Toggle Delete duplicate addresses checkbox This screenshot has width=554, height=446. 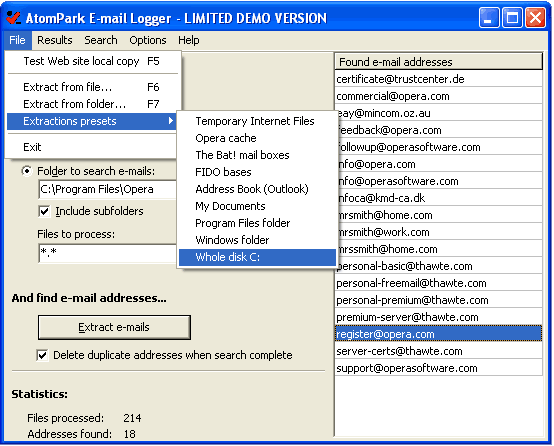pyautogui.click(x=42, y=355)
